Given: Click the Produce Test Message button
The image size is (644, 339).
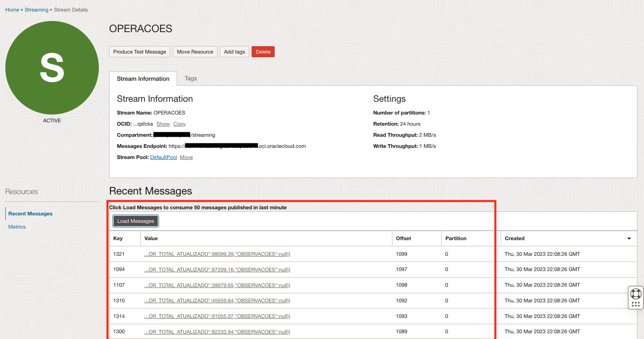Looking at the screenshot, I should pos(140,52).
